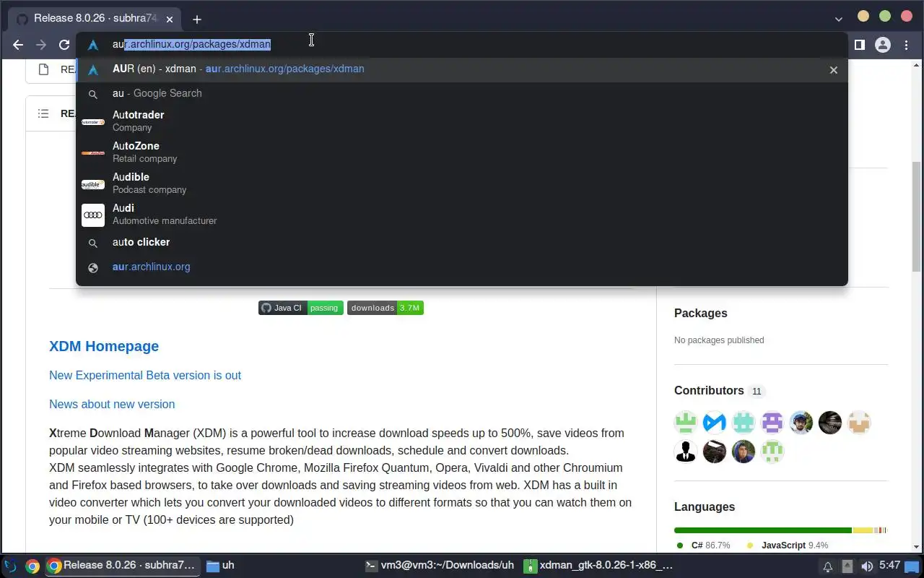Select the Audible podcast company suggestion

[x=462, y=183]
